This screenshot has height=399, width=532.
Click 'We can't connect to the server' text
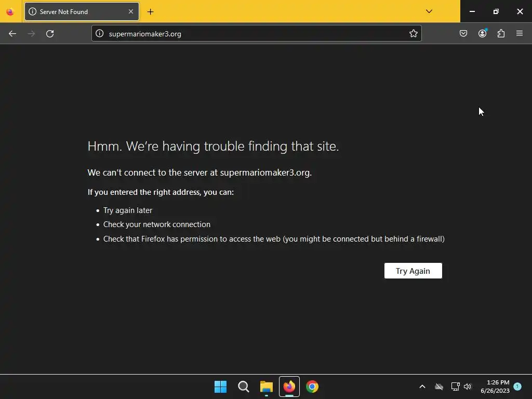click(199, 172)
